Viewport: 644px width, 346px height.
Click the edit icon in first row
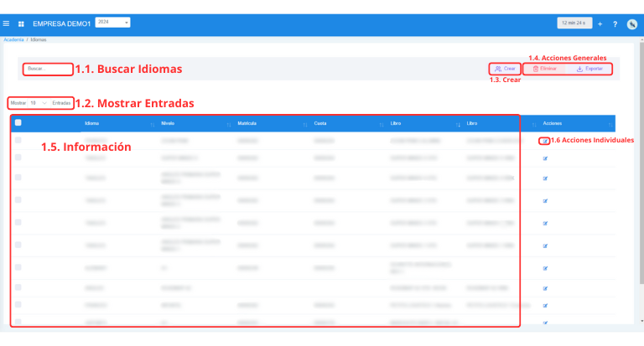[544, 141]
